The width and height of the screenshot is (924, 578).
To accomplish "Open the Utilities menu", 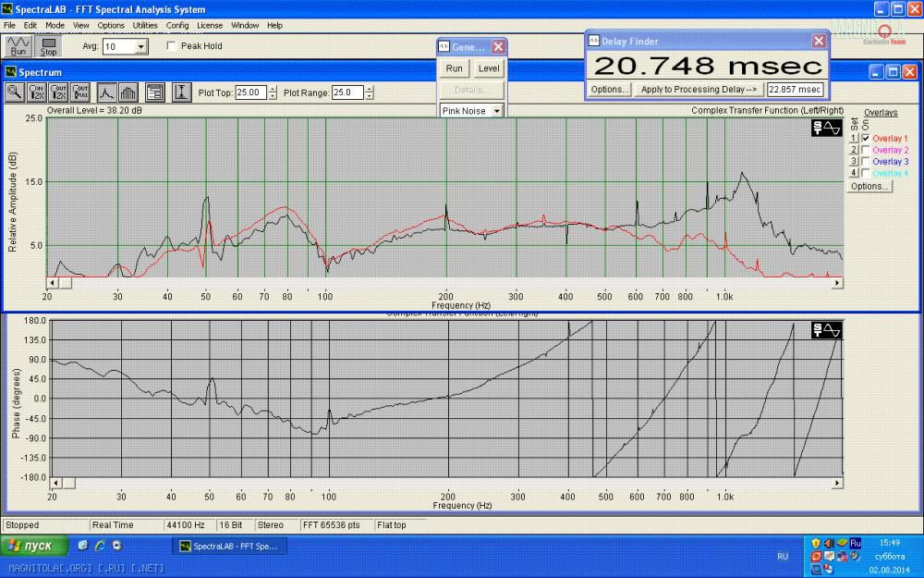I will tap(145, 26).
